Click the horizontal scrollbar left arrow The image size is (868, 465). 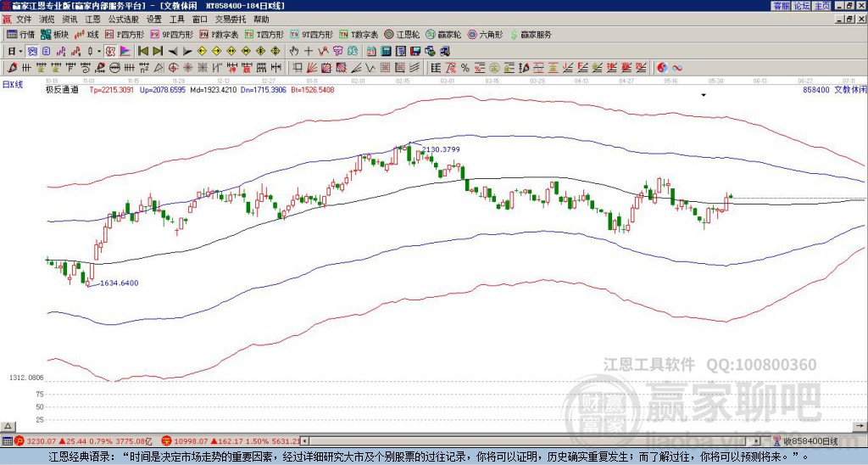click(x=305, y=441)
